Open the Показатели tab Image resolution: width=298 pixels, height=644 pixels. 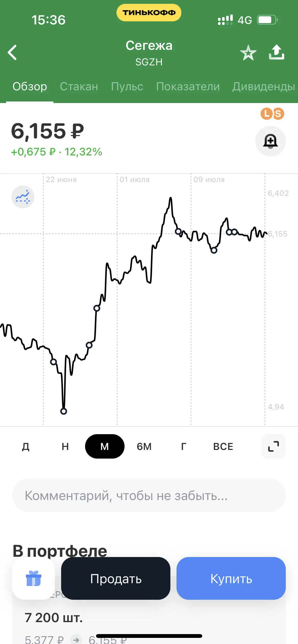pyautogui.click(x=188, y=86)
